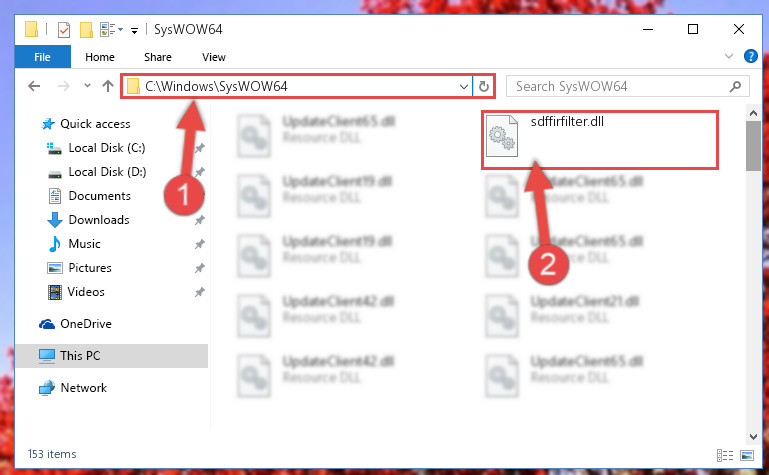This screenshot has height=475, width=769.
Task: Expand the address bar history dropdown
Action: tap(463, 87)
